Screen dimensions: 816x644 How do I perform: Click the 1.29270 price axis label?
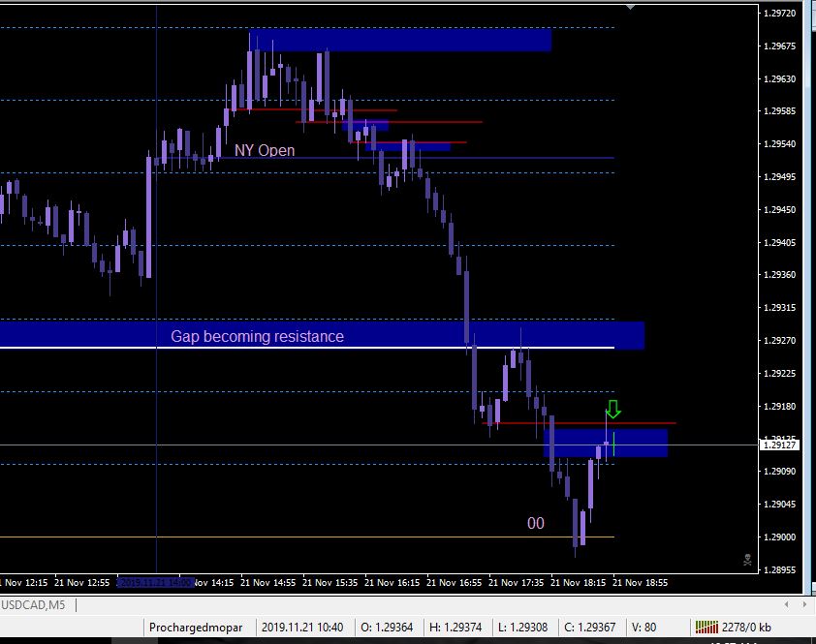coord(779,340)
